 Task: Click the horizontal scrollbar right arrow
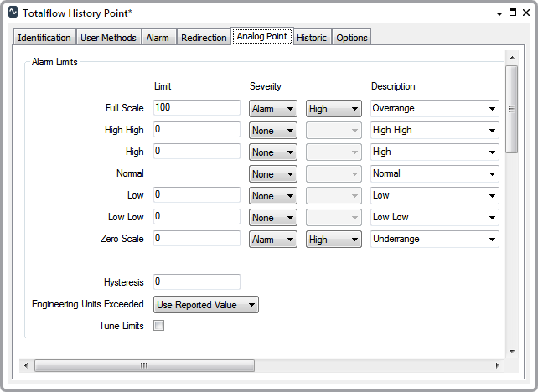(x=498, y=365)
